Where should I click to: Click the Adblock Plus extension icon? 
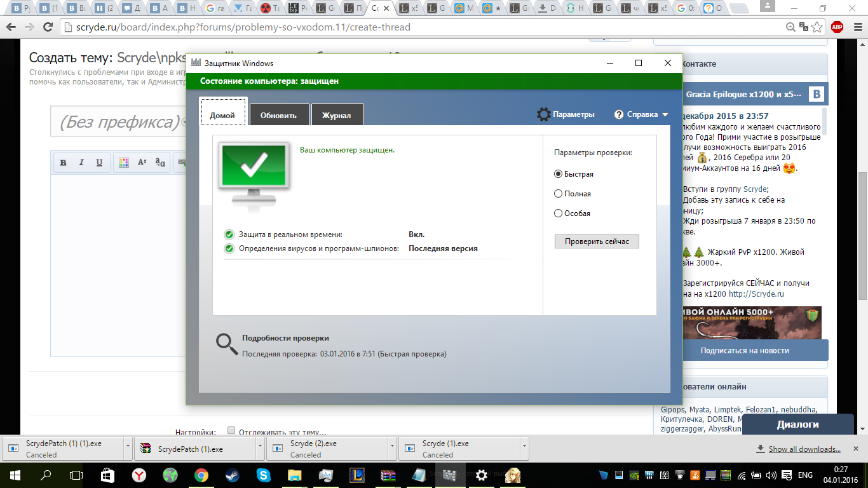(x=837, y=27)
